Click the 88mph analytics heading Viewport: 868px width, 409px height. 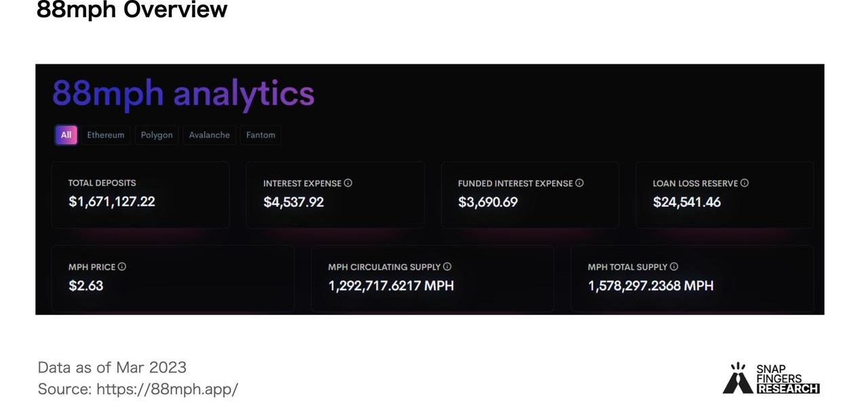183,93
